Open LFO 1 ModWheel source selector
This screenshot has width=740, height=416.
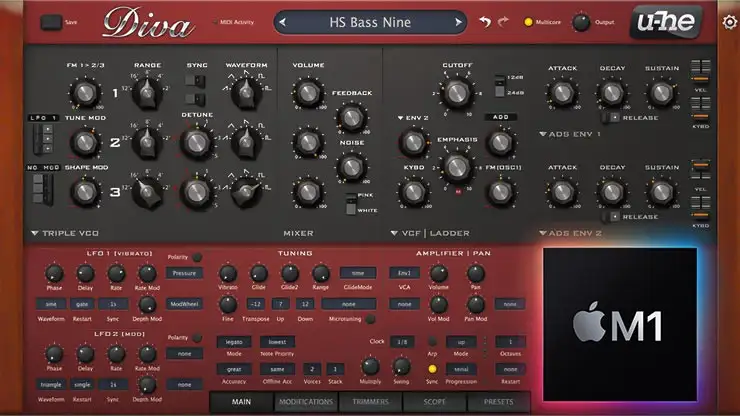tap(184, 304)
